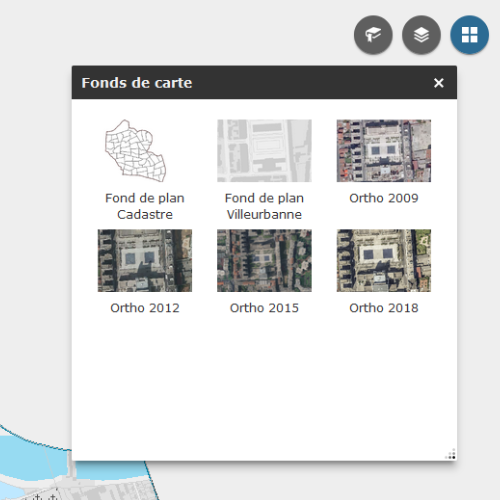Image resolution: width=500 pixels, height=500 pixels.
Task: Load the Ortho 2018 aerial thumbnail
Action: click(384, 260)
